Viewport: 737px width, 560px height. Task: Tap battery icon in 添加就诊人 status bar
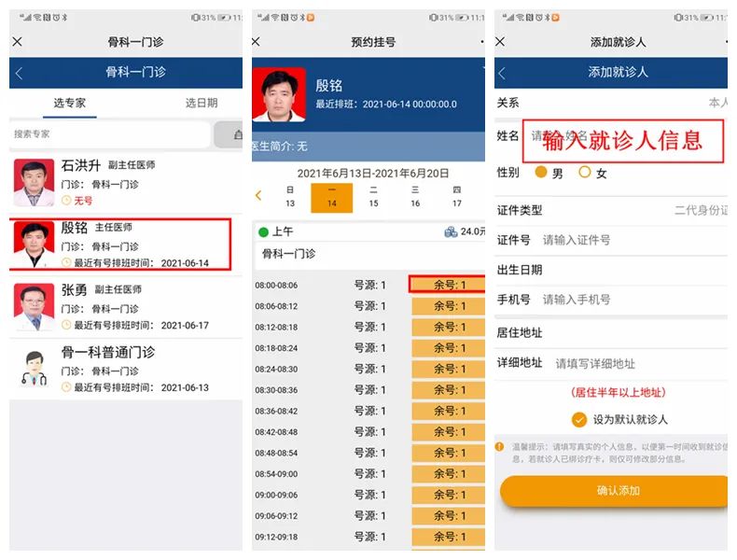[x=706, y=18]
